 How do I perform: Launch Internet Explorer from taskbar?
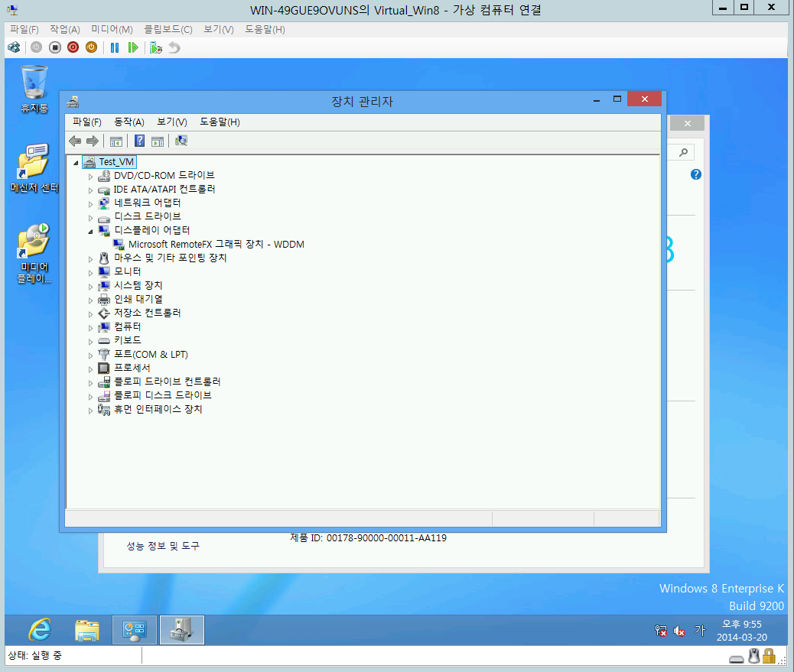coord(40,630)
